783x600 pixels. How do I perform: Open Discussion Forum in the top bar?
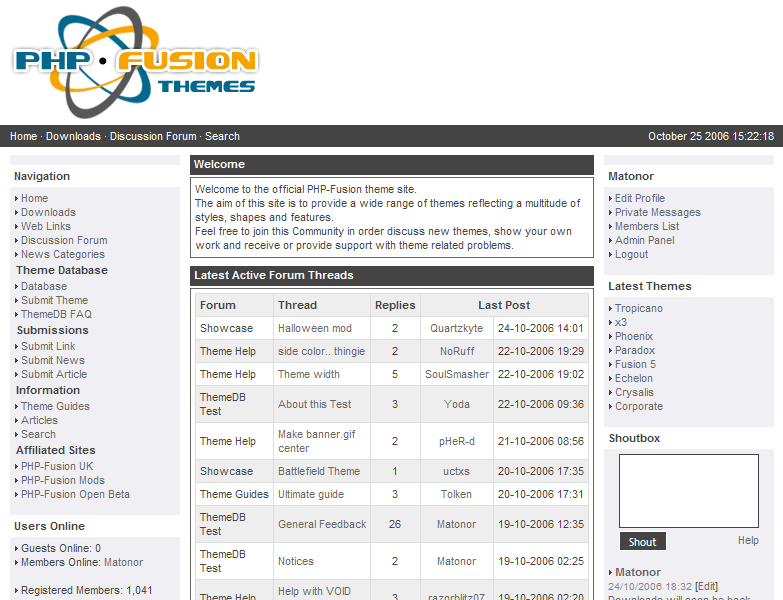point(153,136)
